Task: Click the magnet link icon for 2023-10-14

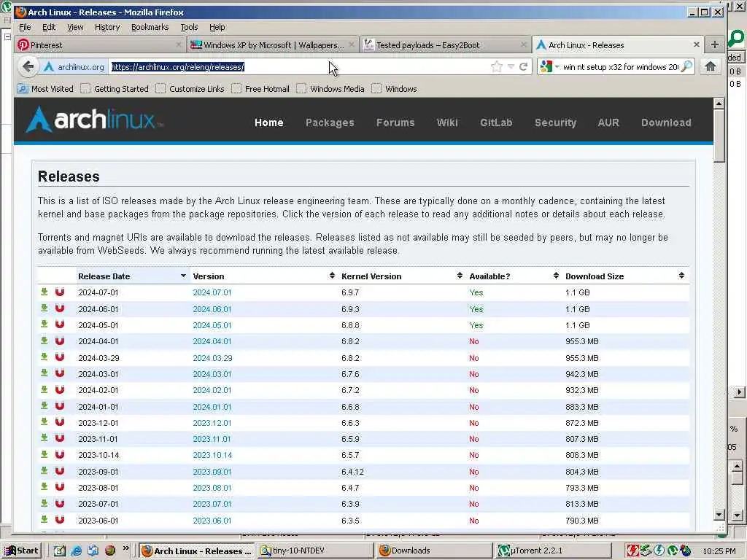Action: (x=60, y=455)
